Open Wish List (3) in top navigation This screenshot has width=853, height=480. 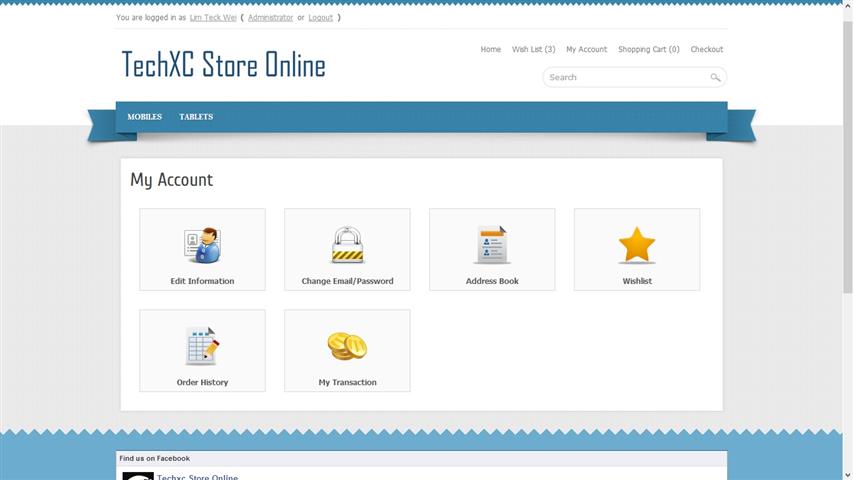coord(534,49)
